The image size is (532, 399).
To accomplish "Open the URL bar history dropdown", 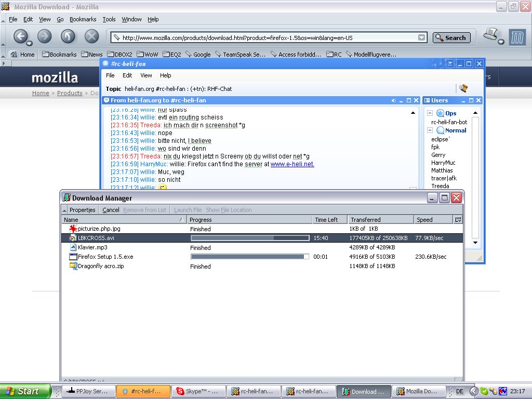I will (421, 37).
